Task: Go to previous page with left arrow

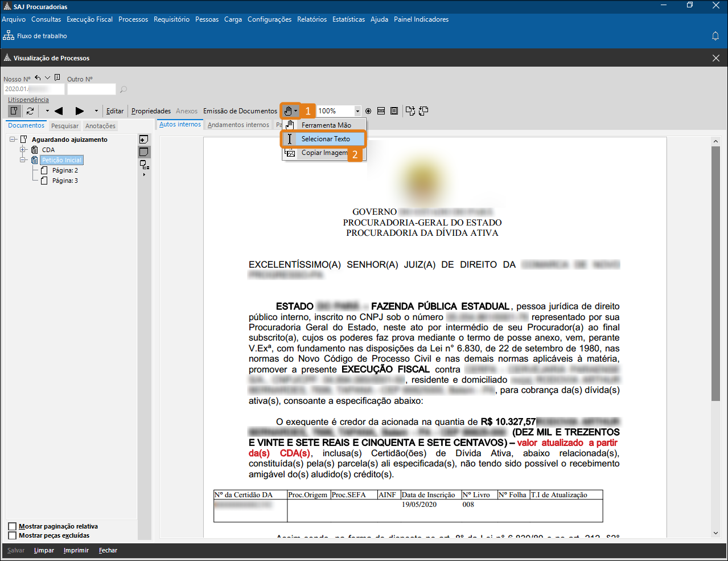Action: tap(59, 111)
